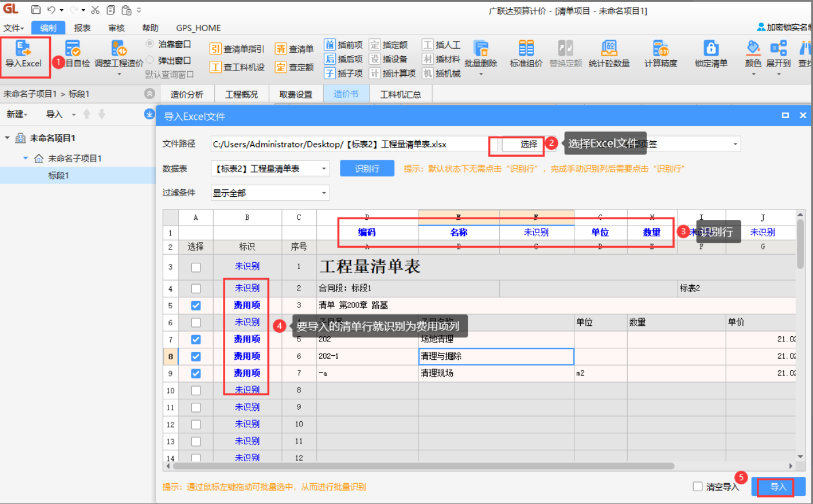Viewport: 813px width, 504px height.
Task: Untick the checkbox for 场地清理 row
Action: (x=196, y=340)
